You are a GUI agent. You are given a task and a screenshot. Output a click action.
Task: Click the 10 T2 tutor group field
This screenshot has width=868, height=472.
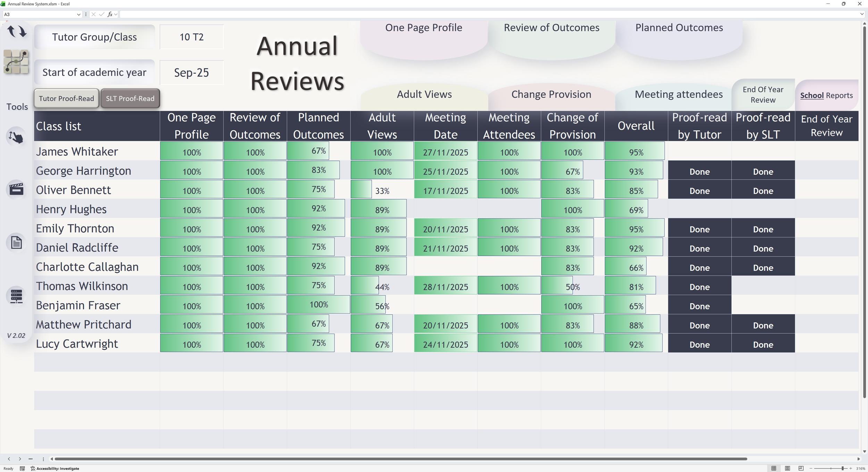click(192, 37)
